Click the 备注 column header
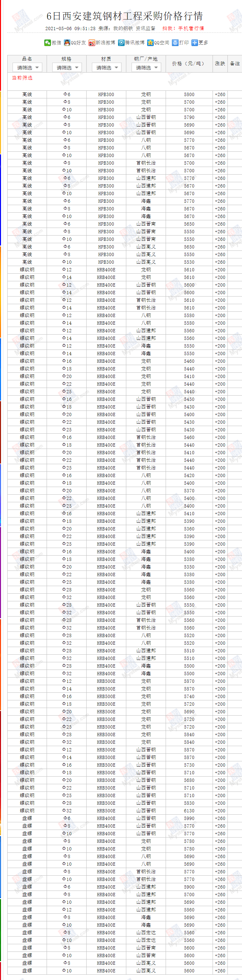This screenshot has height=980, width=242. pos(235,64)
